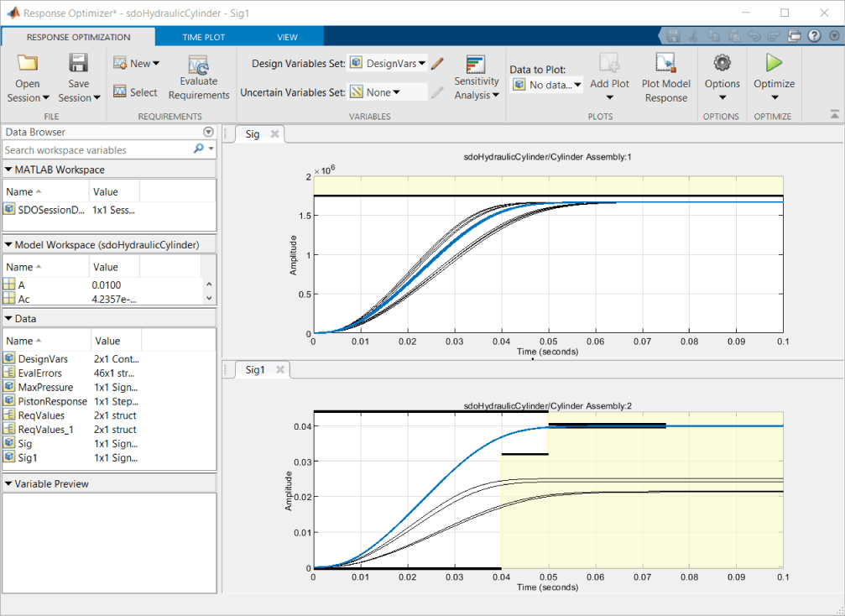Switch to the Time Plot tab
The width and height of the screenshot is (845, 616).
(204, 37)
